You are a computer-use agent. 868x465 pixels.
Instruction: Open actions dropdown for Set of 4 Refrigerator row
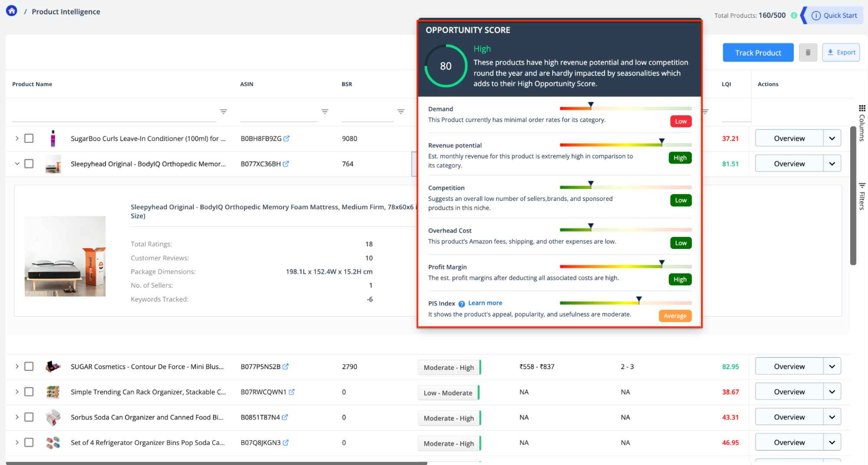[832, 442]
